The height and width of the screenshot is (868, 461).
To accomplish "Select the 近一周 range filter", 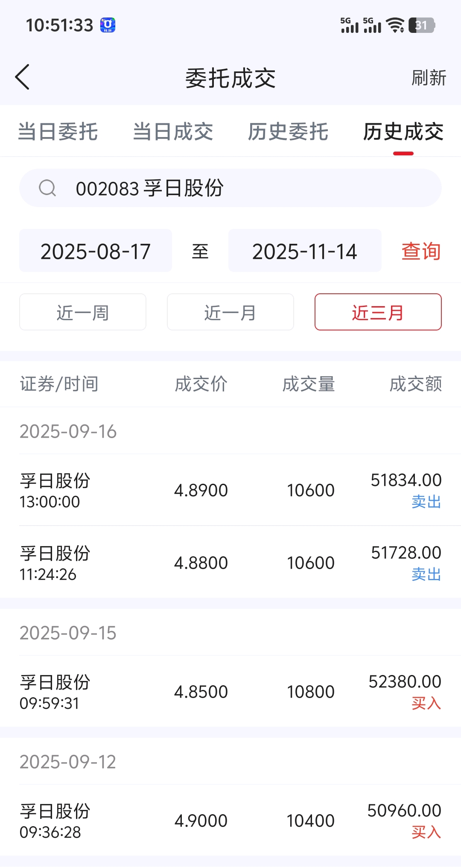I will 83,312.
